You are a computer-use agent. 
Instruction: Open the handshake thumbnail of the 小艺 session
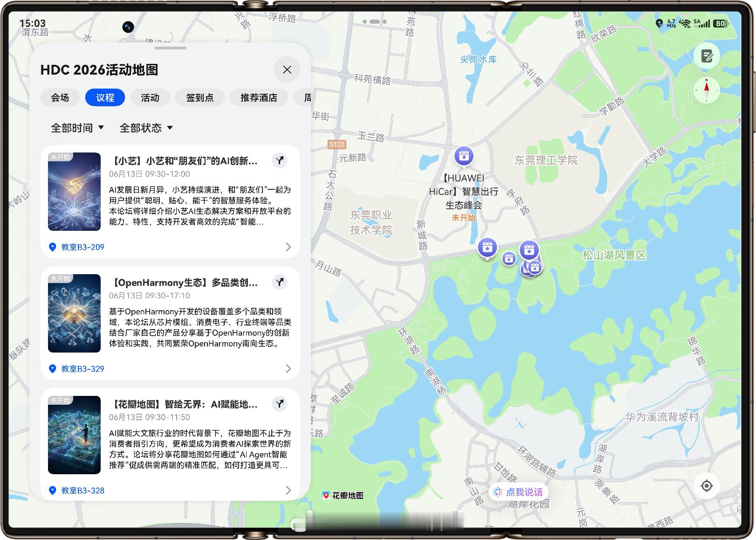pyautogui.click(x=75, y=192)
